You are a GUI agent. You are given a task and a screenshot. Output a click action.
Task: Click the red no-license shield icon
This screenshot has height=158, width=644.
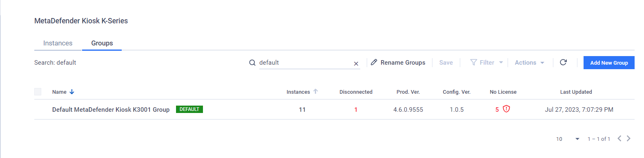(x=506, y=109)
